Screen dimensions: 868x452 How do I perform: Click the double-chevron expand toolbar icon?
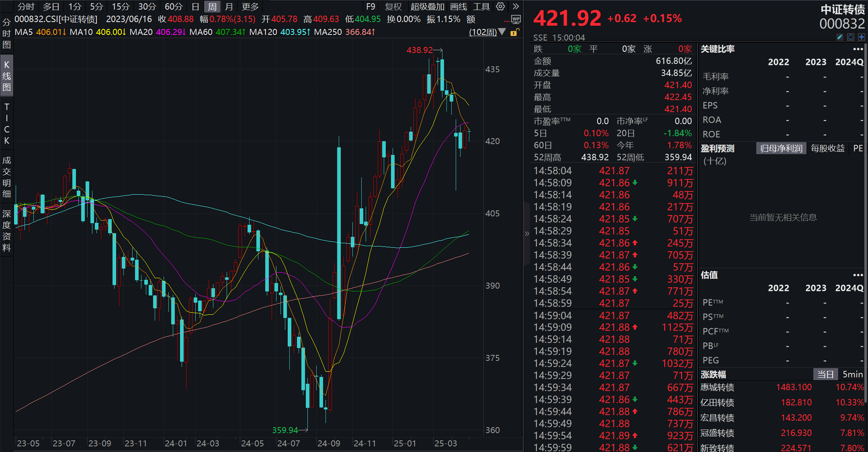click(x=516, y=6)
